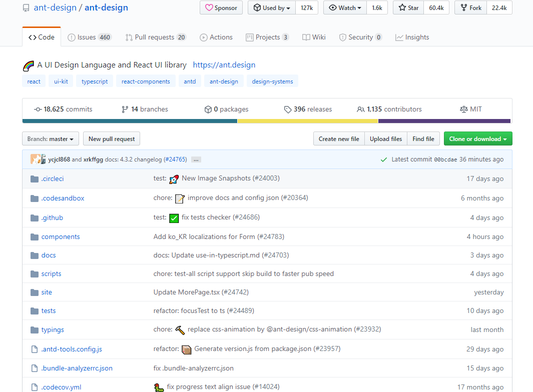Image resolution: width=533 pixels, height=392 pixels.
Task: Click the rainbow emoji in the description
Action: coord(29,65)
